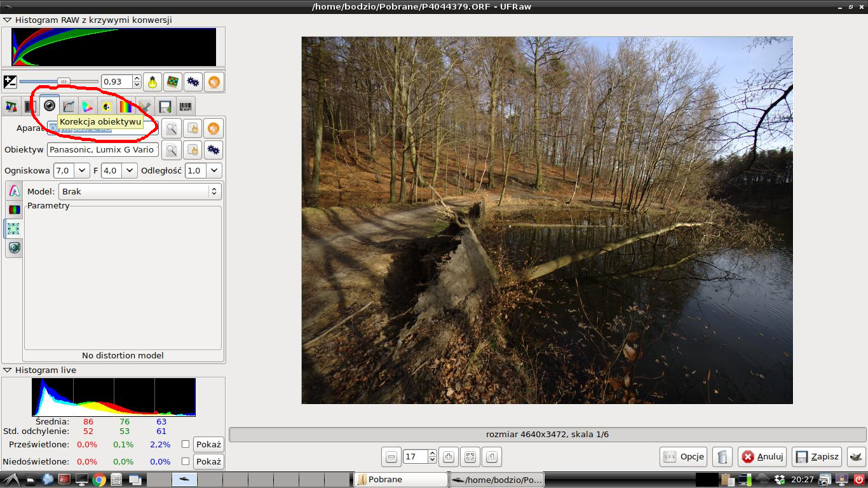
Task: Click the trash can delete icon
Action: click(722, 456)
